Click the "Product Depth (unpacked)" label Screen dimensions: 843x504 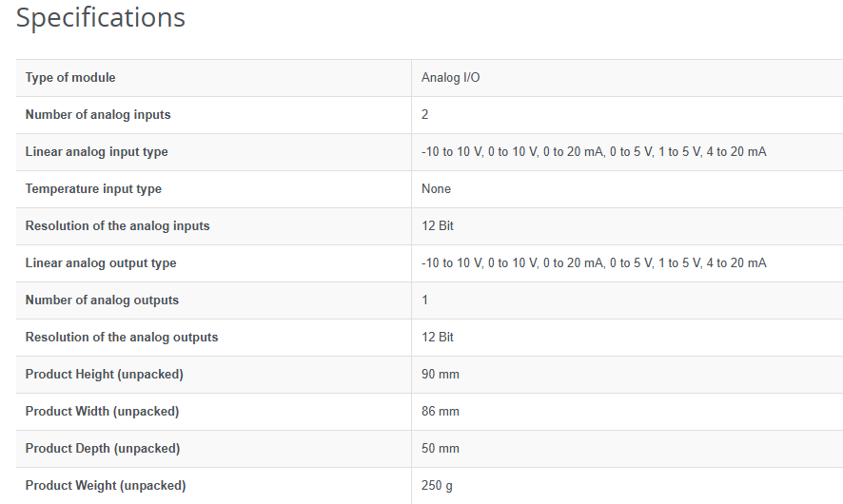[x=103, y=448]
